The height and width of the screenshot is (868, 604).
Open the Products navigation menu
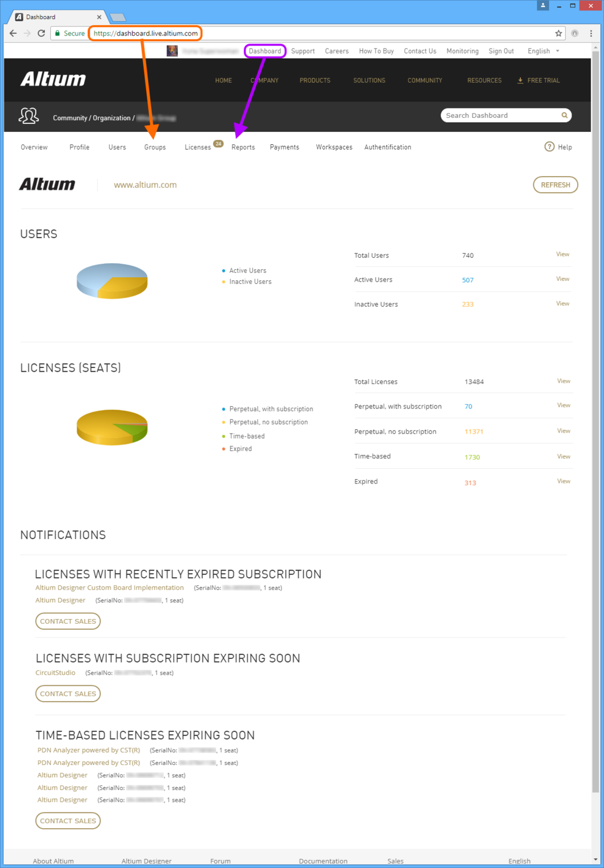pos(315,80)
